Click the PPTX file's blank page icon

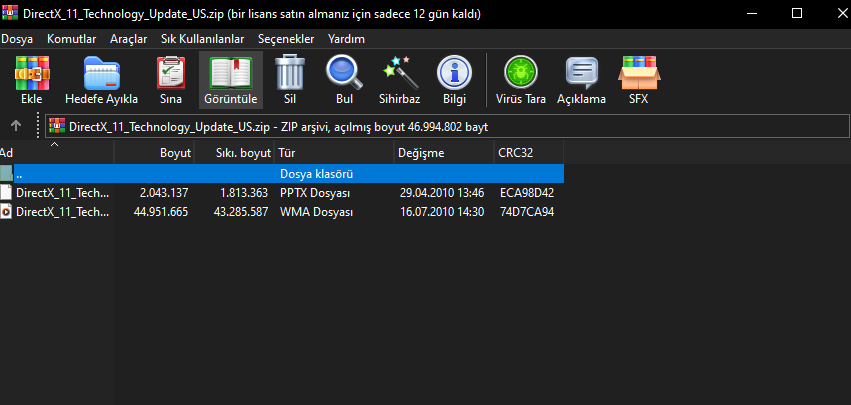point(6,193)
